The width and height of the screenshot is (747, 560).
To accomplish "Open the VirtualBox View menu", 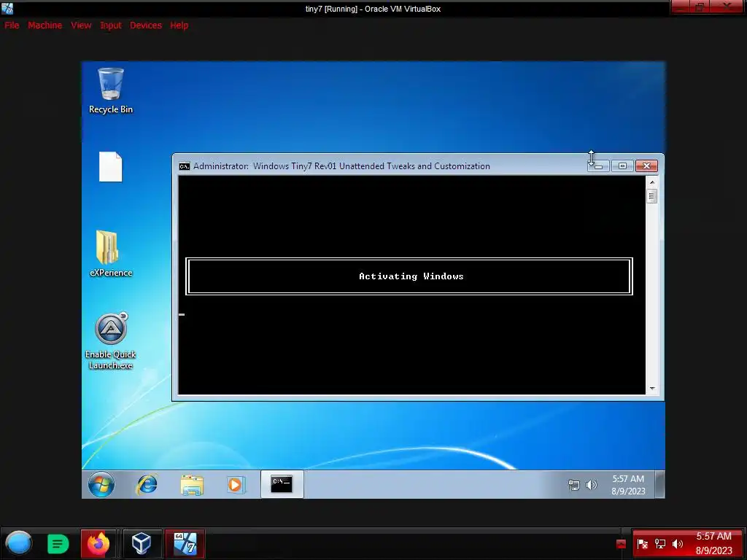I will point(81,26).
